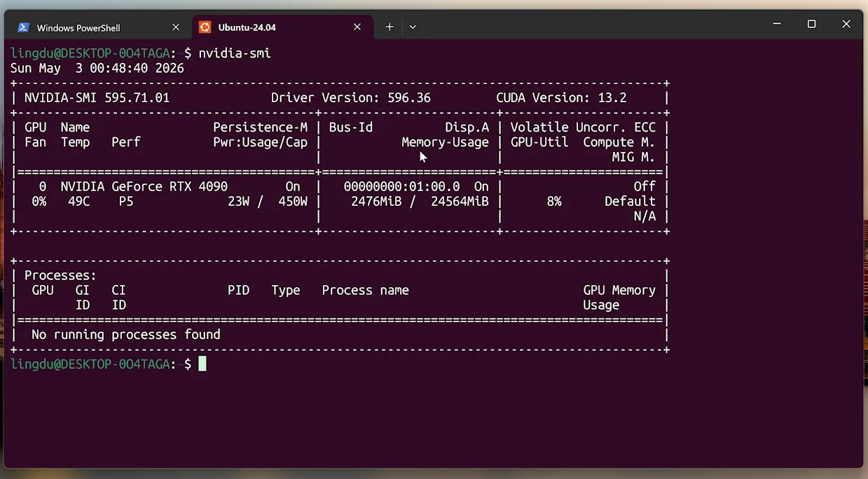This screenshot has width=868, height=479.
Task: Click the Pwr:Usage/Cap header
Action: (261, 142)
